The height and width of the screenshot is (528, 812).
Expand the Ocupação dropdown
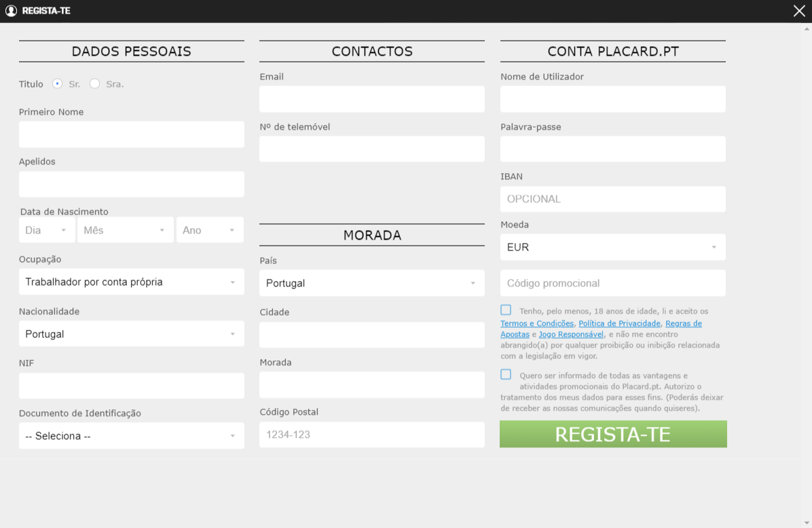[x=131, y=282]
